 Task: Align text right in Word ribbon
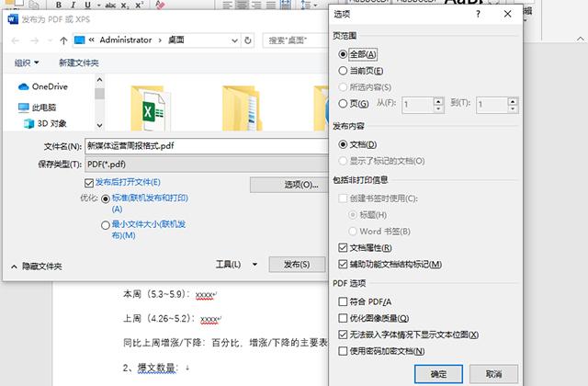click(256, 5)
